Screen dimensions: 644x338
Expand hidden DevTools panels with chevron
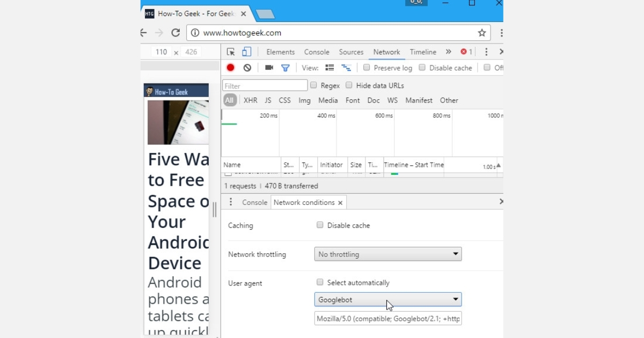coord(449,52)
